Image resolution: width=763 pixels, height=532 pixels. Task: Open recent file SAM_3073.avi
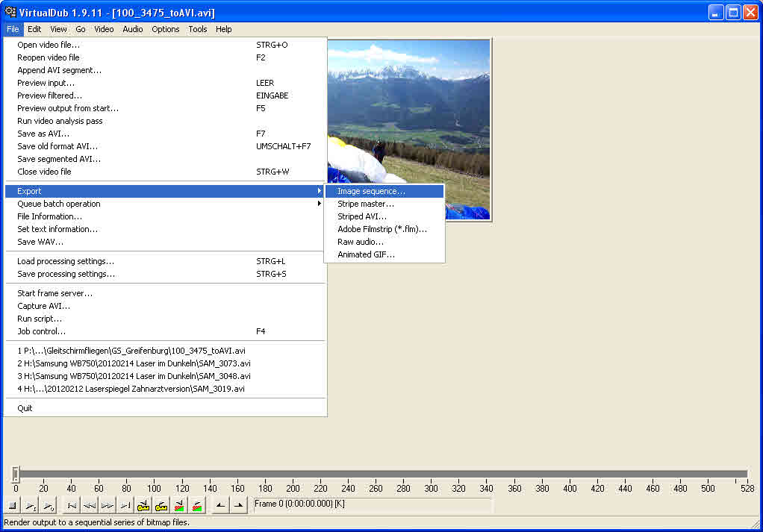click(164, 363)
